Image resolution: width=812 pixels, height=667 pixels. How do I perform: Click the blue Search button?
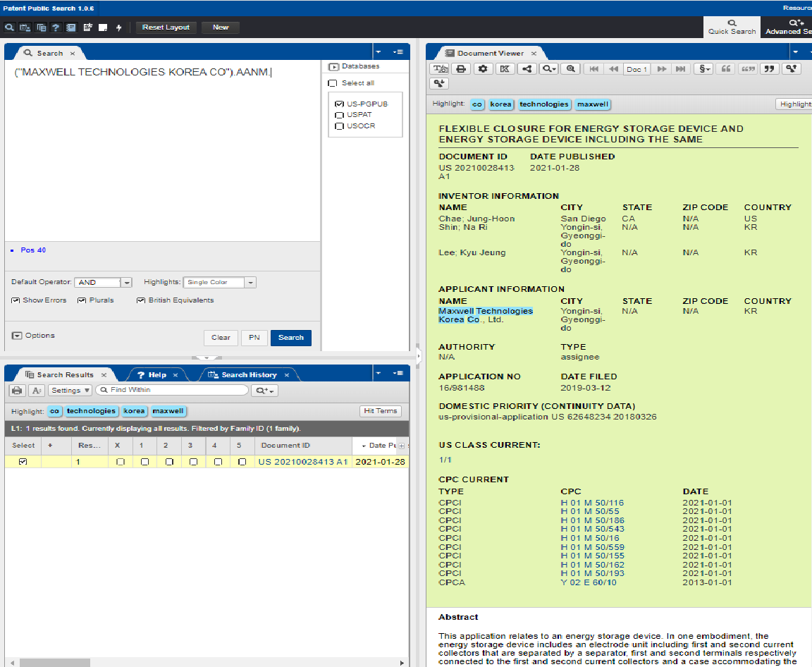pyautogui.click(x=290, y=337)
